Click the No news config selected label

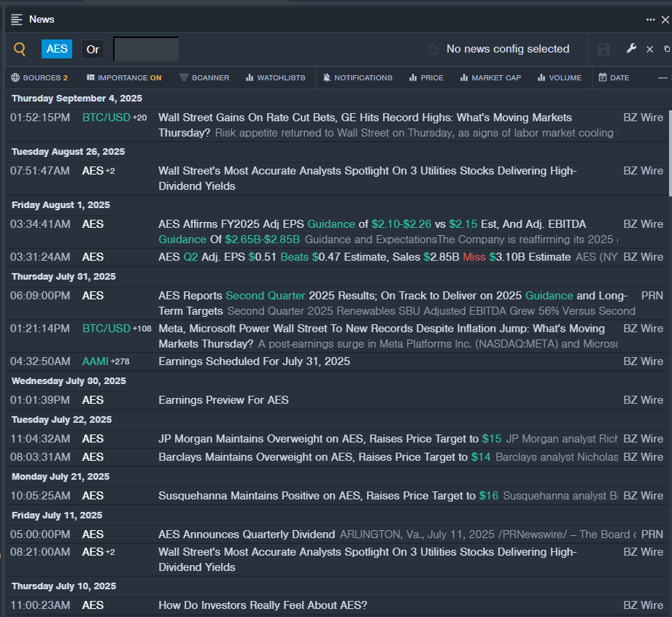tap(508, 49)
